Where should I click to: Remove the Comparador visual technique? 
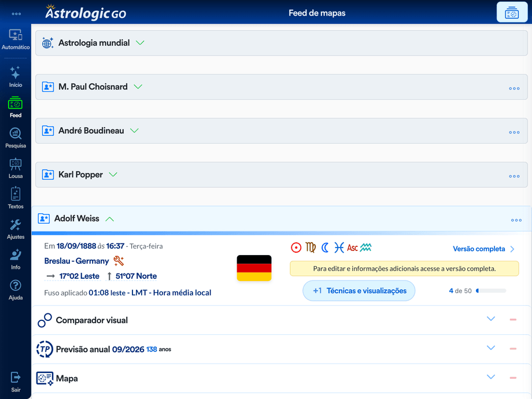click(x=513, y=319)
